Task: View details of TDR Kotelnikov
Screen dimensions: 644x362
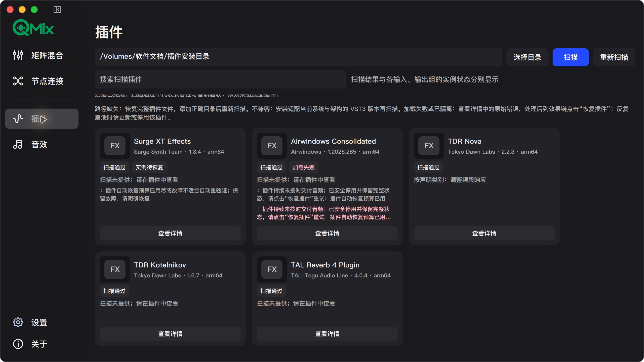Action: coord(170,334)
